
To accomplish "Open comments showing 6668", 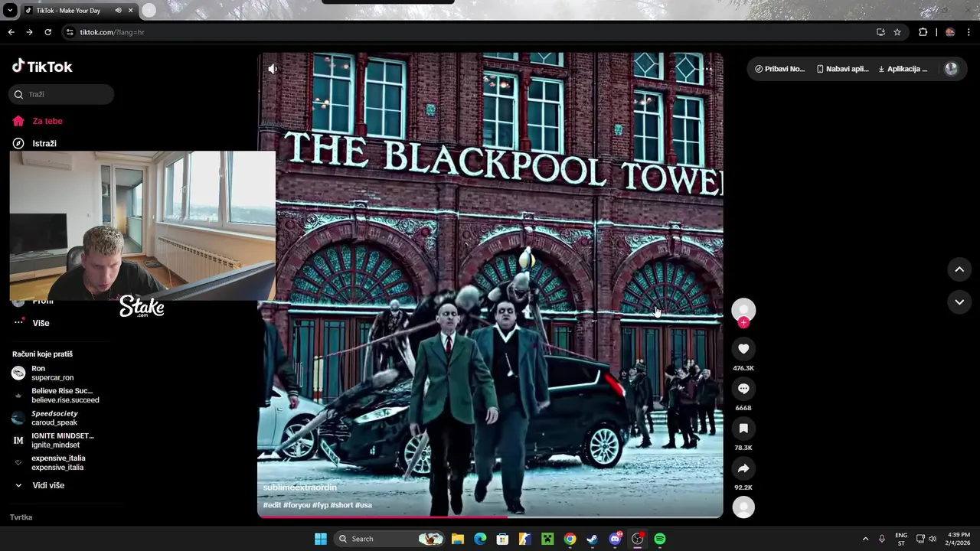I will point(743,389).
